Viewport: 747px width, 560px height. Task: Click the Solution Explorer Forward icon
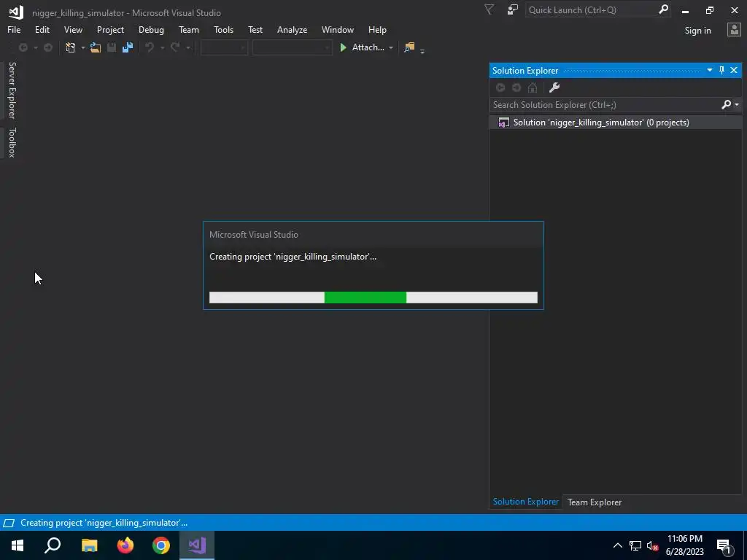click(516, 87)
